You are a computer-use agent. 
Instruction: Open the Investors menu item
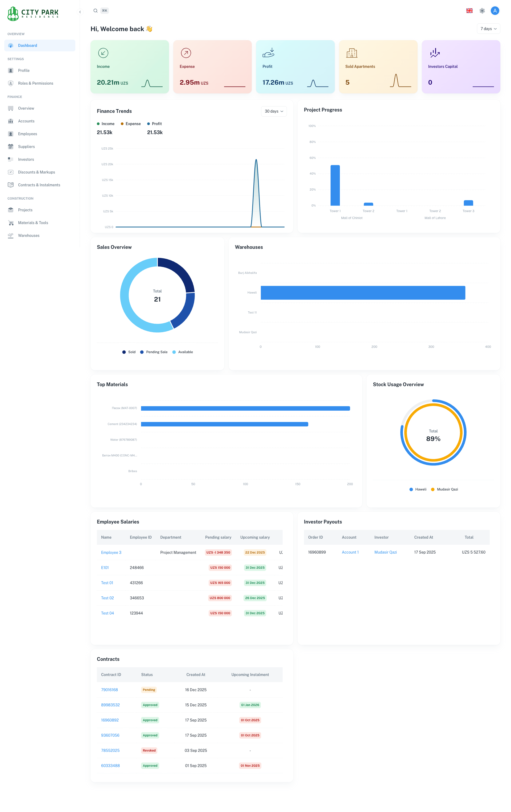point(26,159)
